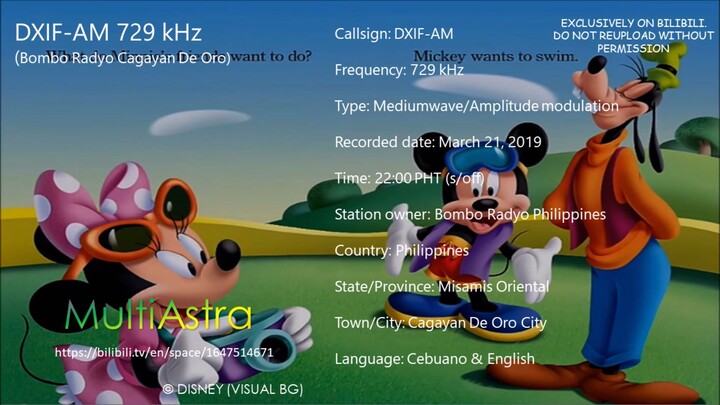Click the "© DISNEY (VISUAL BG)" credit
720x405 pixels.
[233, 389]
